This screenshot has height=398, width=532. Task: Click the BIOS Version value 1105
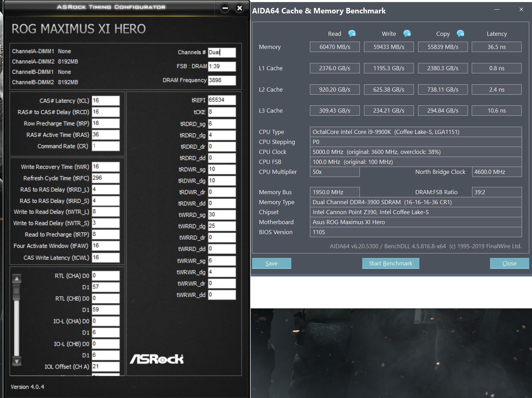(x=416, y=232)
